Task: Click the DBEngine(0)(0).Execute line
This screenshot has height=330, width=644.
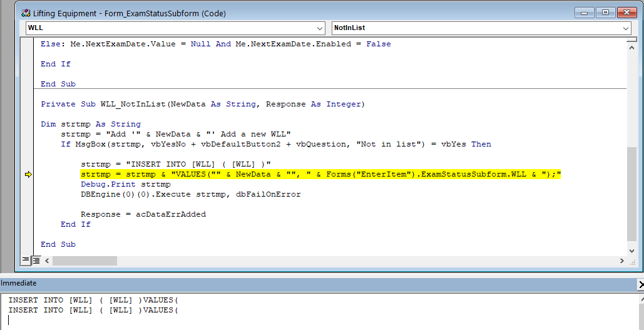Action: pos(190,194)
